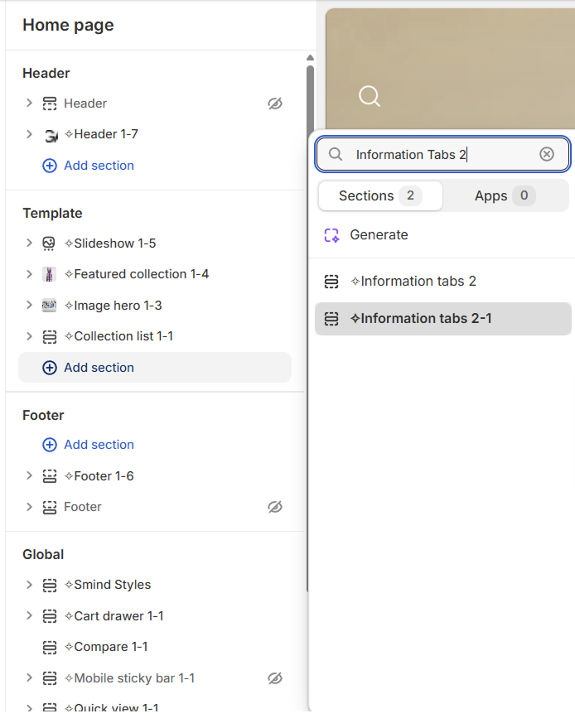Click the Header 1-7 logo icon
This screenshot has width=575, height=728.
click(x=50, y=135)
